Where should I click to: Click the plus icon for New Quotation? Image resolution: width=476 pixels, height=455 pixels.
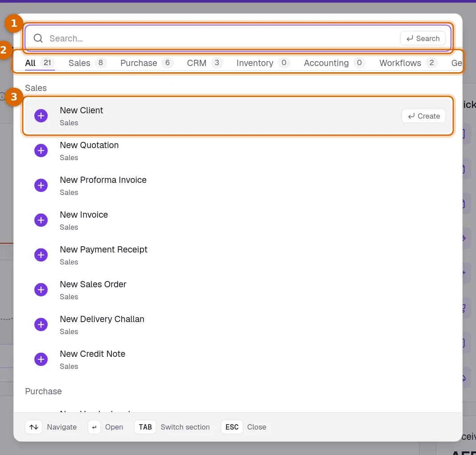pyautogui.click(x=41, y=151)
